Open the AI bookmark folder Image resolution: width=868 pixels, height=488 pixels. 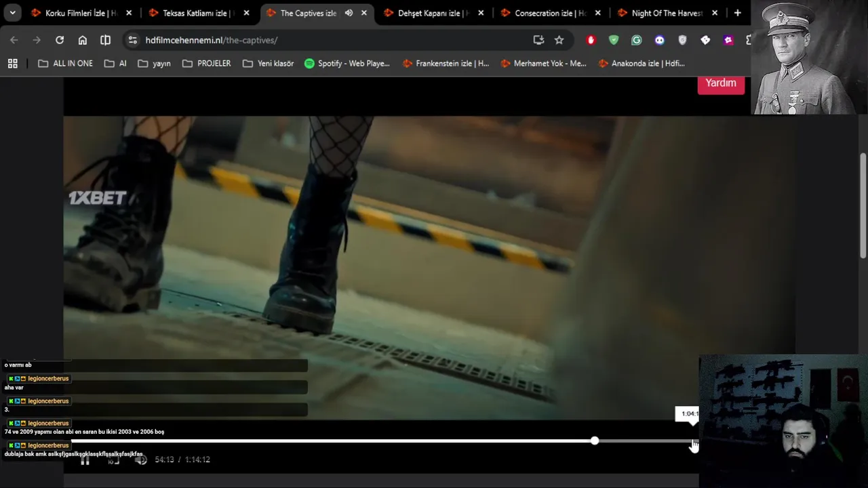pyautogui.click(x=115, y=63)
